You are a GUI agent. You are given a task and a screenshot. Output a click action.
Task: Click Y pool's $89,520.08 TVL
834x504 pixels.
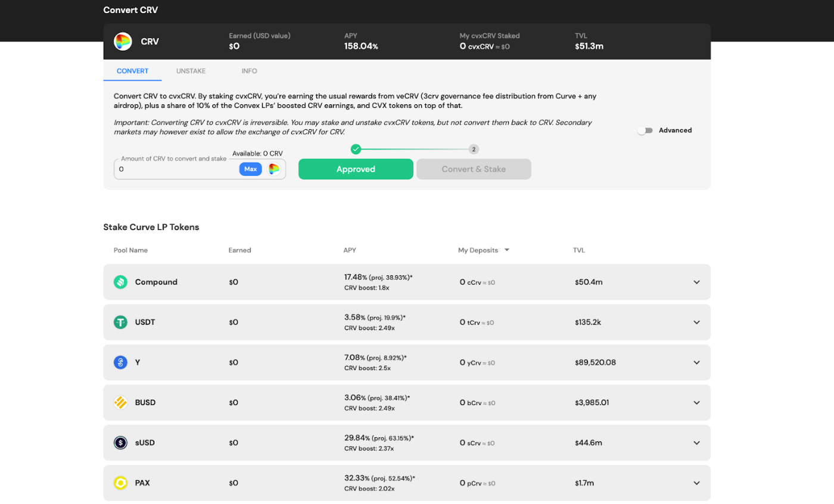(x=595, y=362)
